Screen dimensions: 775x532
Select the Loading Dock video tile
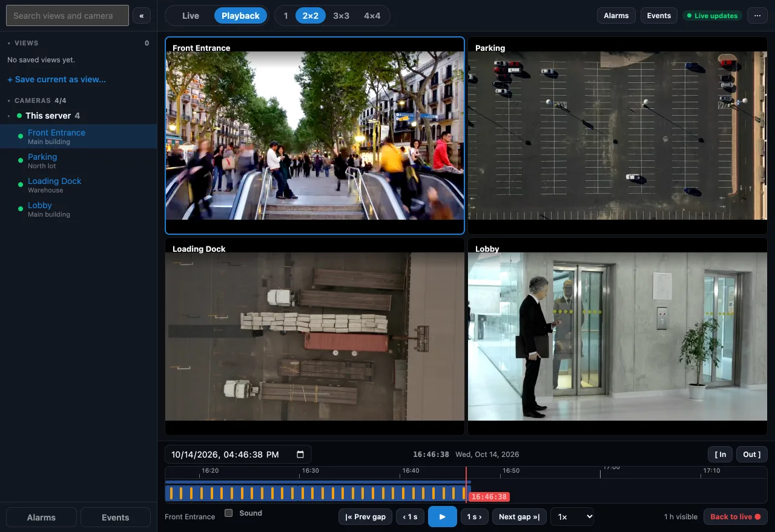tap(315, 337)
